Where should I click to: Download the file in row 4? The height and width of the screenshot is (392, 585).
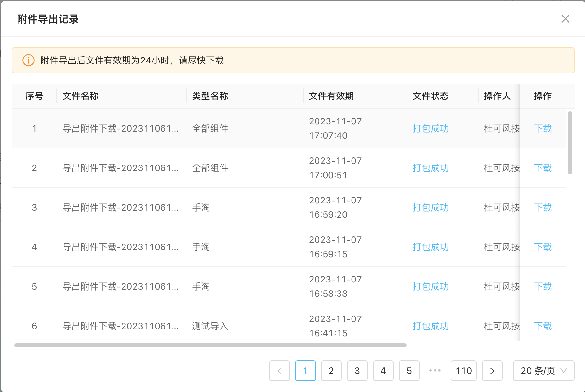pos(543,247)
